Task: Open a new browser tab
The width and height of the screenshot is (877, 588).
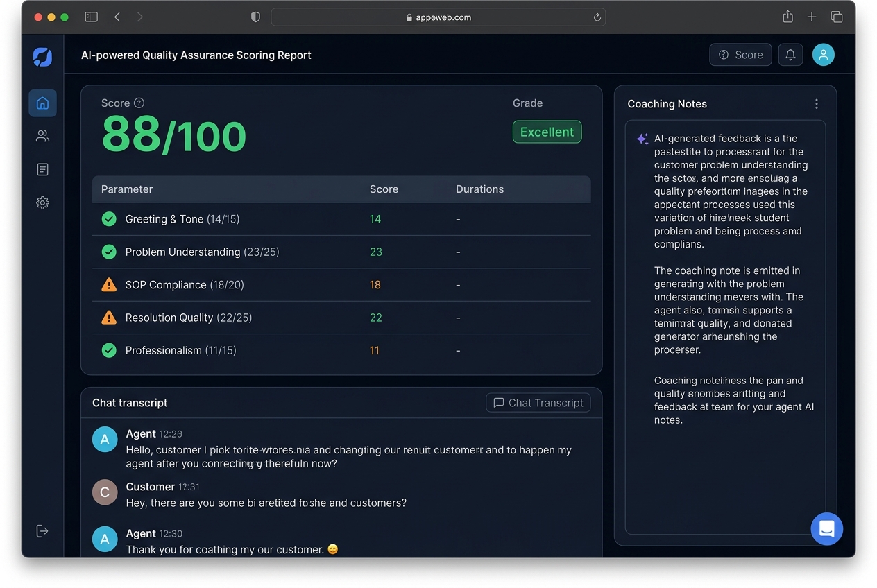Action: pyautogui.click(x=812, y=17)
